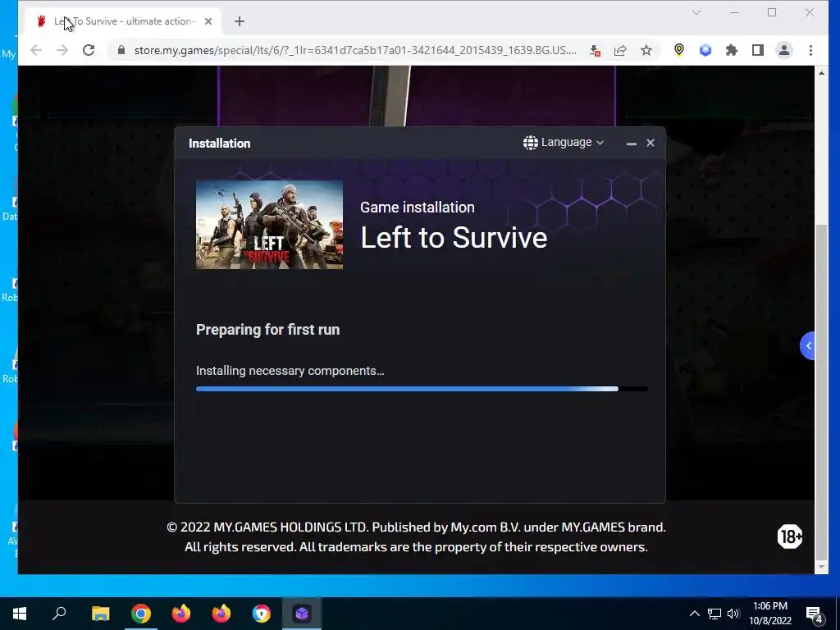Open the Chrome profile avatar
The width and height of the screenshot is (840, 630).
(x=783, y=50)
